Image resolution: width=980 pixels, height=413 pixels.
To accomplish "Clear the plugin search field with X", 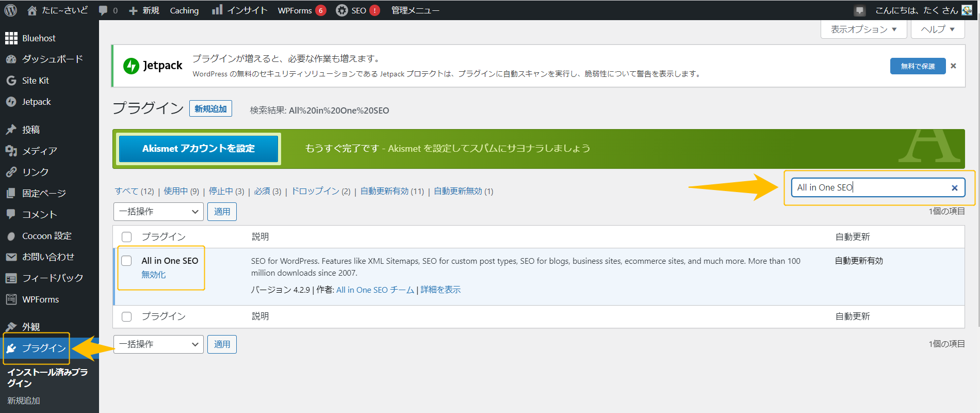I will pyautogui.click(x=955, y=188).
